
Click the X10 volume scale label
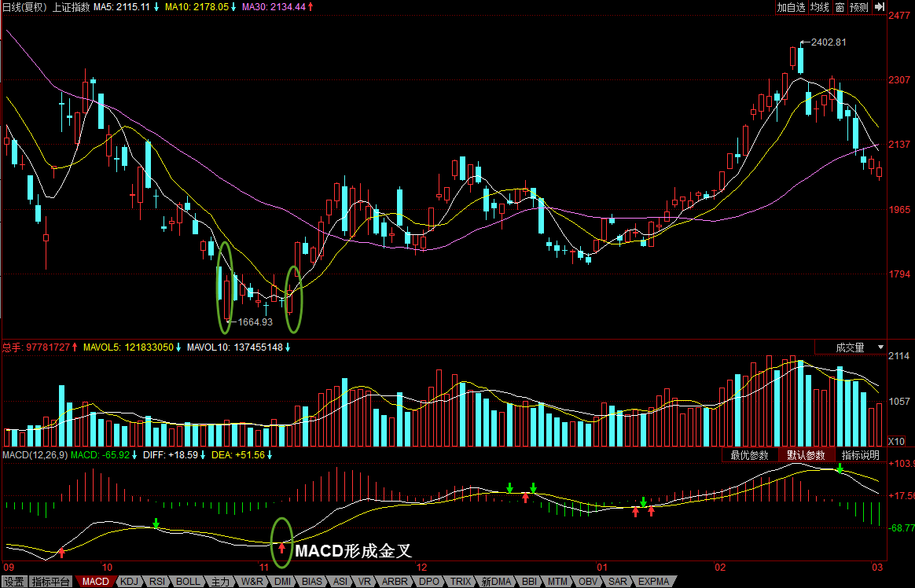click(x=896, y=441)
